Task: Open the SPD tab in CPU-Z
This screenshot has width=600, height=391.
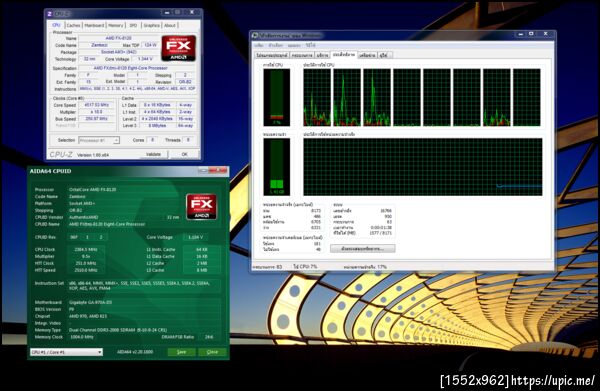Action: pos(133,25)
